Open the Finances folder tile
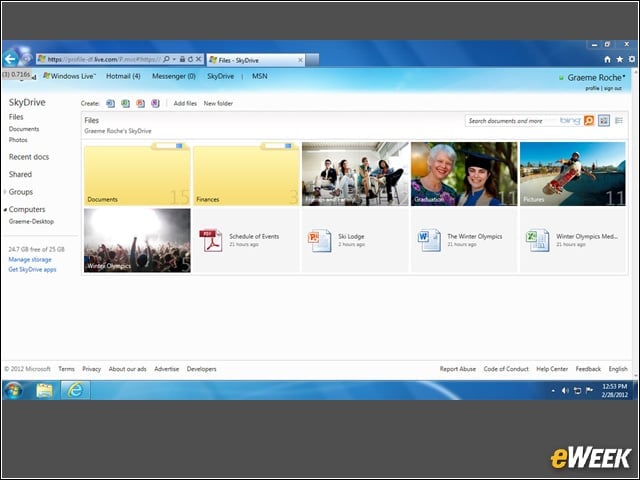The image size is (640, 480). pos(246,174)
